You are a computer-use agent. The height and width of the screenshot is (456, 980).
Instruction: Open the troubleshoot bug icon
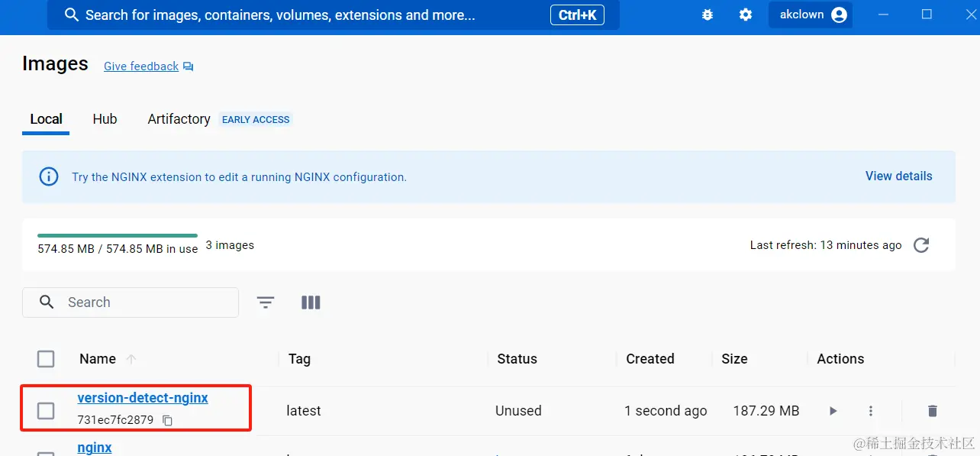click(x=708, y=15)
